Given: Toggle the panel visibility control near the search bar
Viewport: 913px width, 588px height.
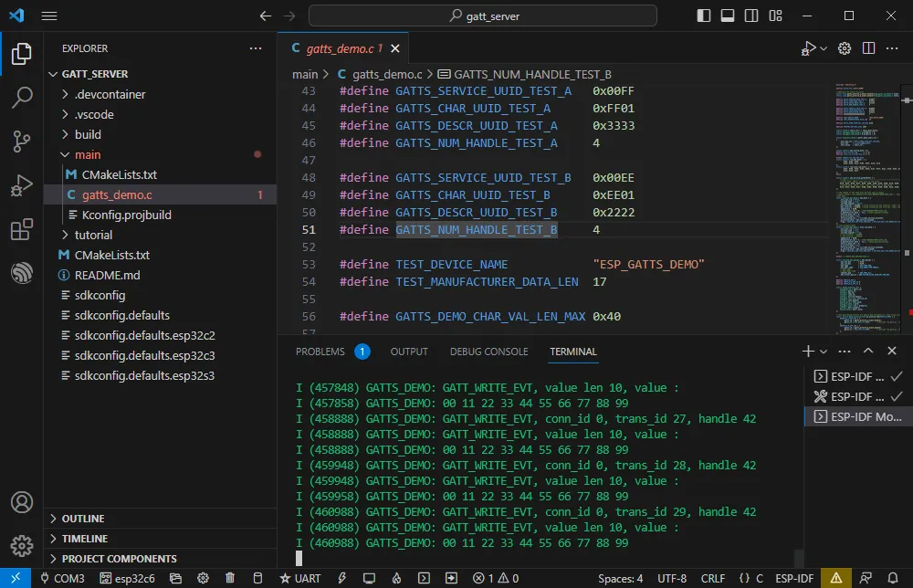Looking at the screenshot, I should point(727,15).
